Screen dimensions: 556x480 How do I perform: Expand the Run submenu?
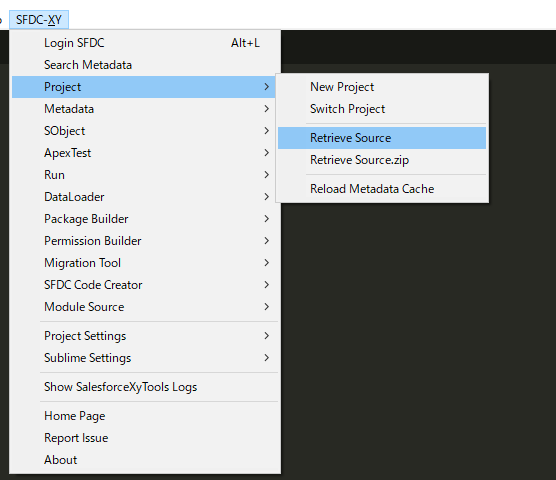coord(145,175)
